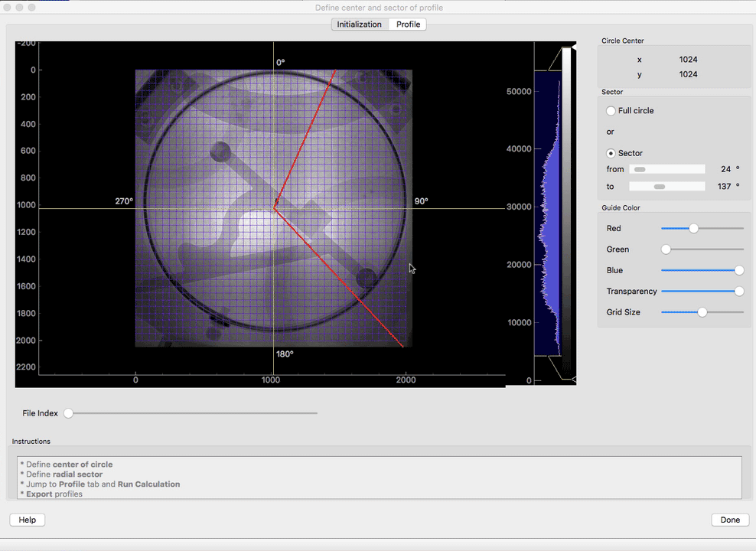Move the Red guide color slider

point(693,228)
